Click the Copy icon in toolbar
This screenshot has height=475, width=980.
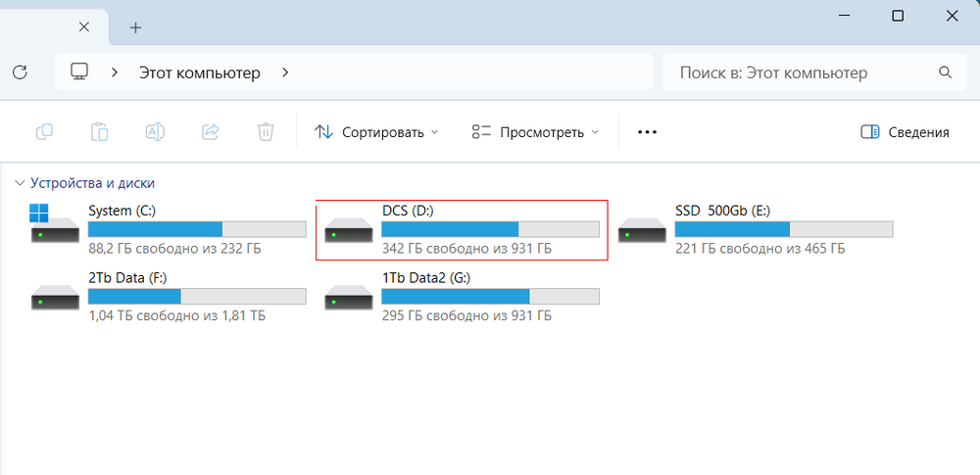click(44, 132)
